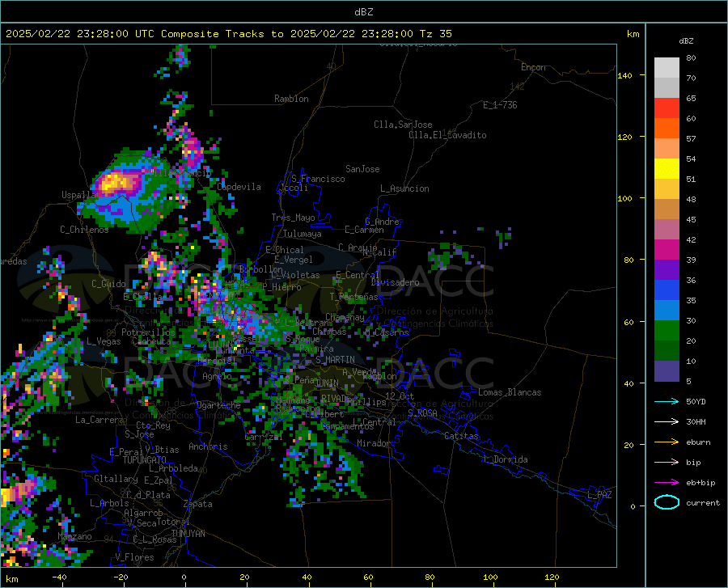Click the '120' tick on the horizontal km axis
Image resolution: width=728 pixels, height=588 pixels.
(x=552, y=577)
